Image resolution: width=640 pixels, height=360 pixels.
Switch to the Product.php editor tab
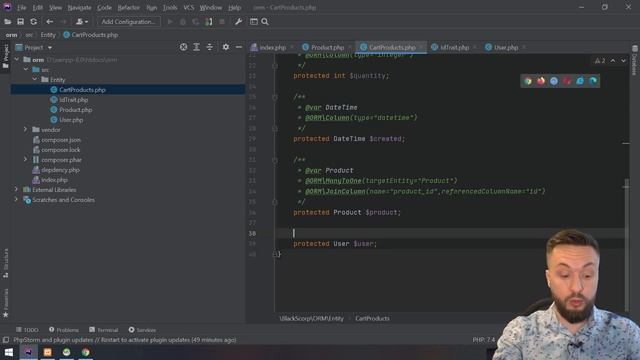coord(327,47)
